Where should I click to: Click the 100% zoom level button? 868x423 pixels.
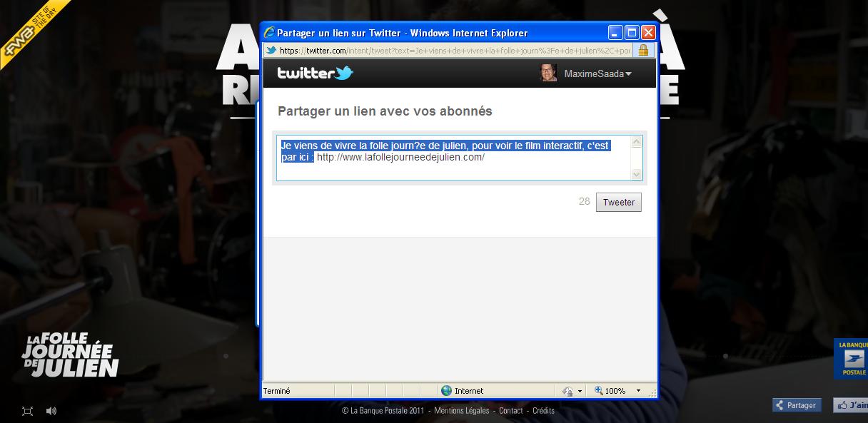click(610, 391)
